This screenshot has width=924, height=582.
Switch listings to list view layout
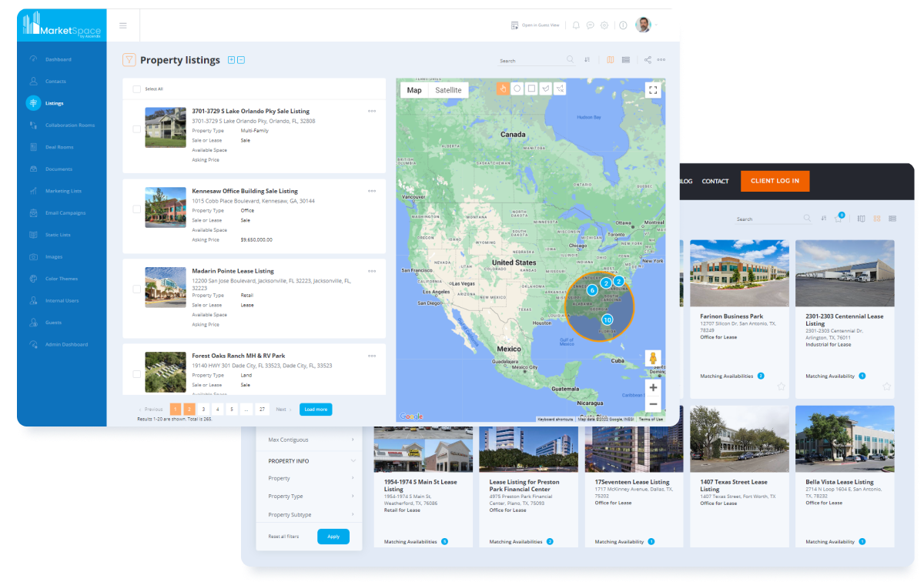[x=624, y=59]
